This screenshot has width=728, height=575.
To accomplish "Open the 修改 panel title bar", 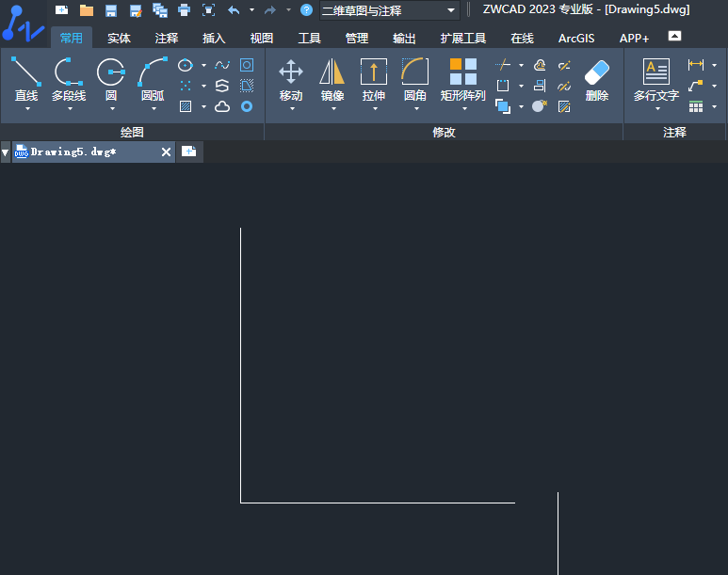I will 444,133.
